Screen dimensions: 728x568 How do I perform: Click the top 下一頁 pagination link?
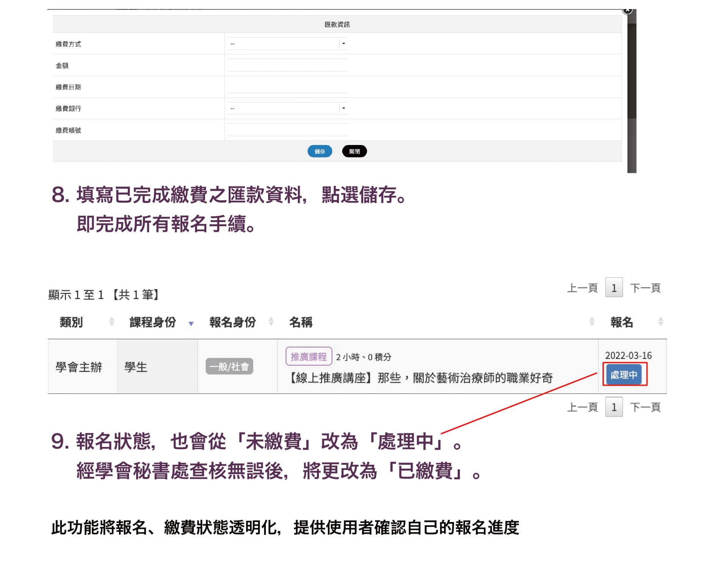coord(645,288)
